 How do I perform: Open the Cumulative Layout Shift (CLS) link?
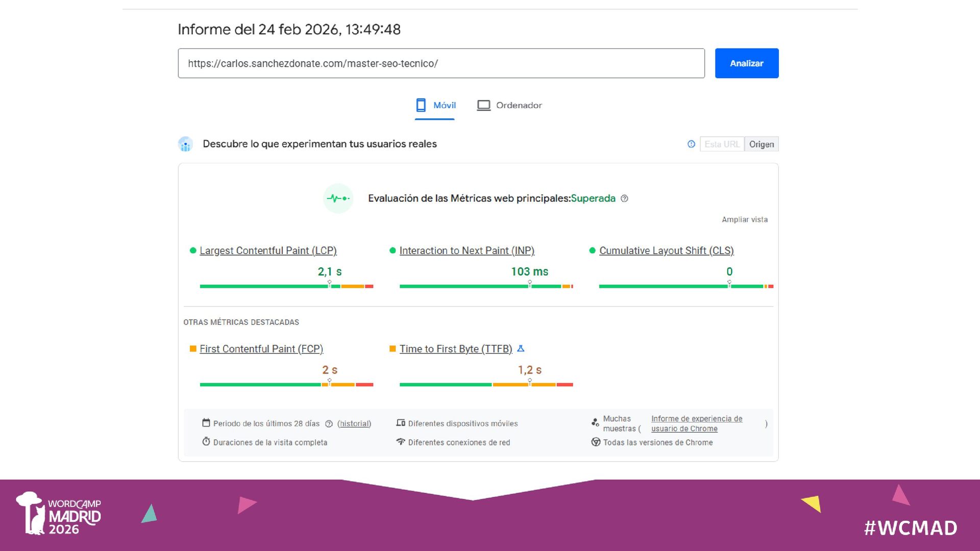[666, 251]
